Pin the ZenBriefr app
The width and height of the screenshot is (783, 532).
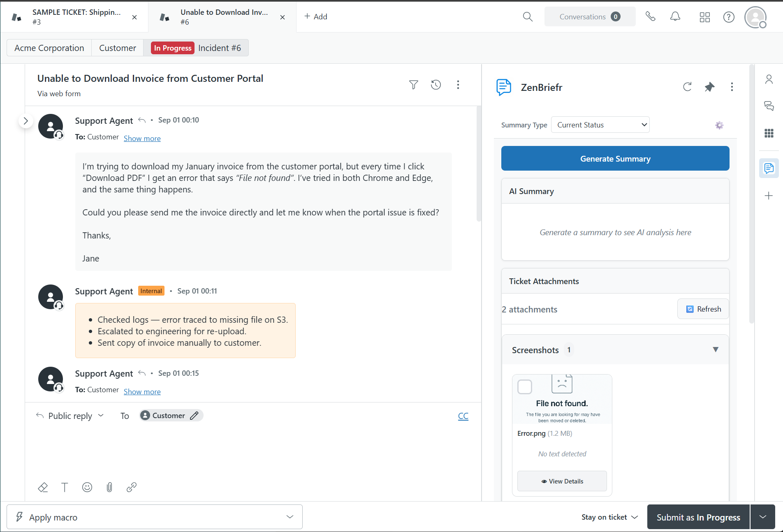click(709, 87)
